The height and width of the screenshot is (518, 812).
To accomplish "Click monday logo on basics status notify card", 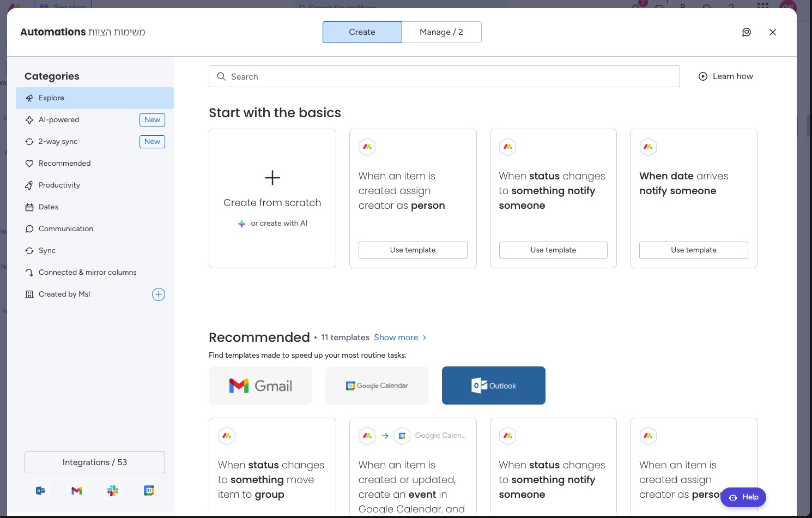I will [x=508, y=147].
